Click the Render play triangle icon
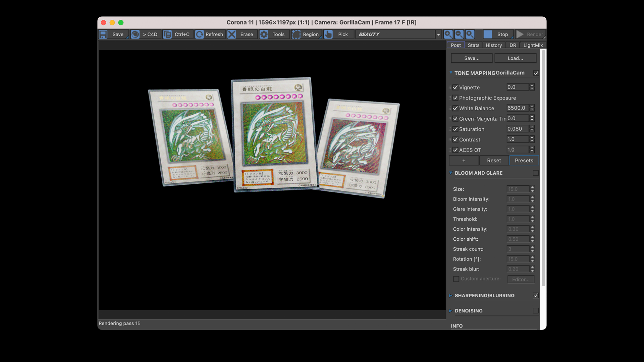The image size is (644, 362). pos(520,34)
